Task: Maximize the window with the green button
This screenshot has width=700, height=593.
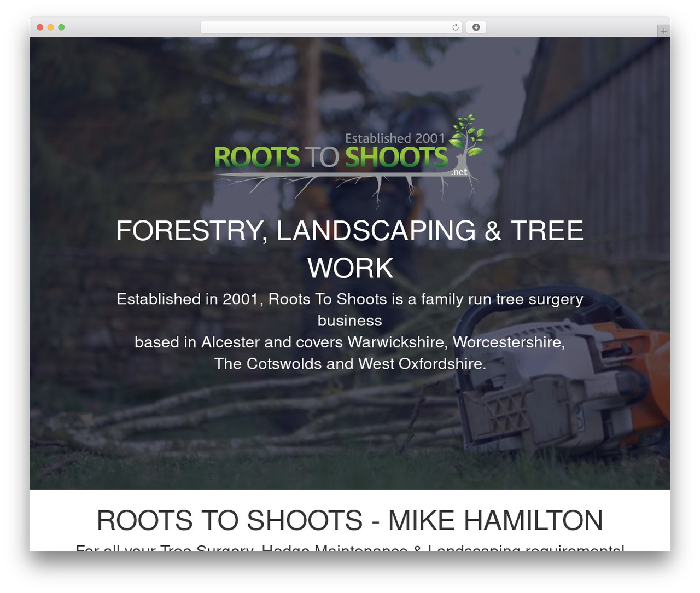Action: (x=61, y=27)
